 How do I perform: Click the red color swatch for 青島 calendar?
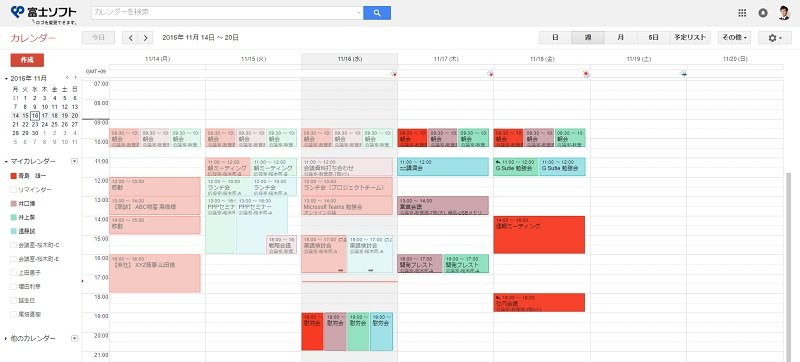(x=13, y=176)
